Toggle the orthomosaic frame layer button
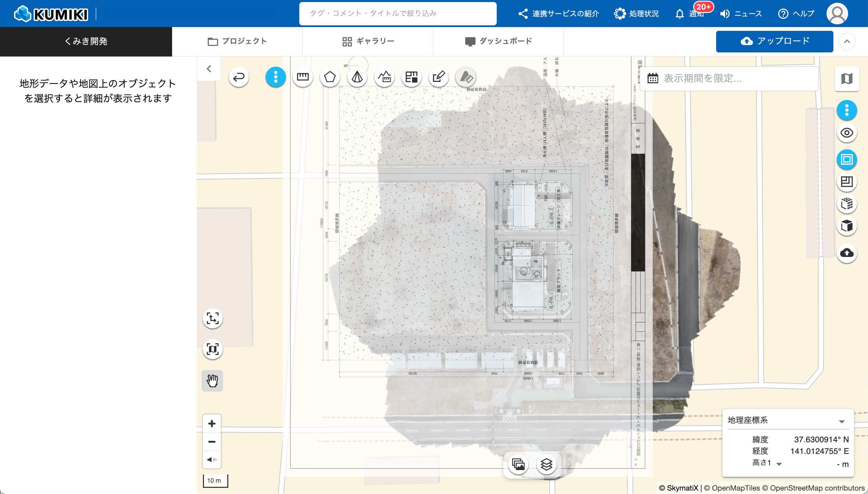Viewport: 868px width, 494px height. [x=847, y=159]
